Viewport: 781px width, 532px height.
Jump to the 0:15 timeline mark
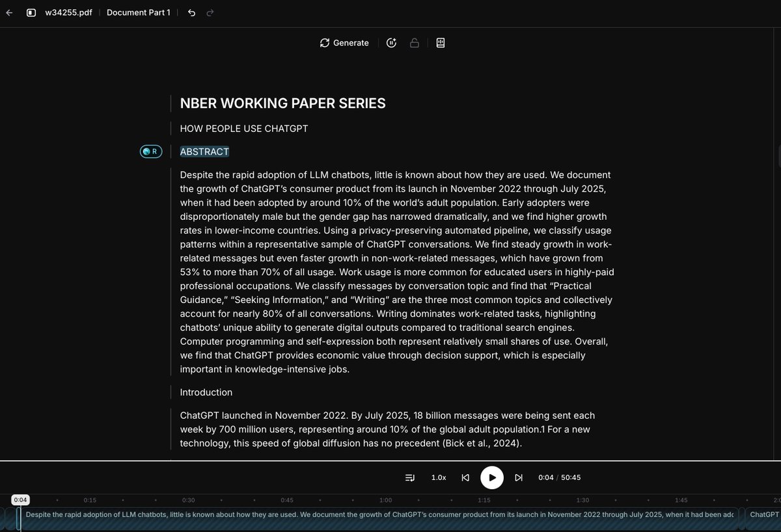coord(90,500)
